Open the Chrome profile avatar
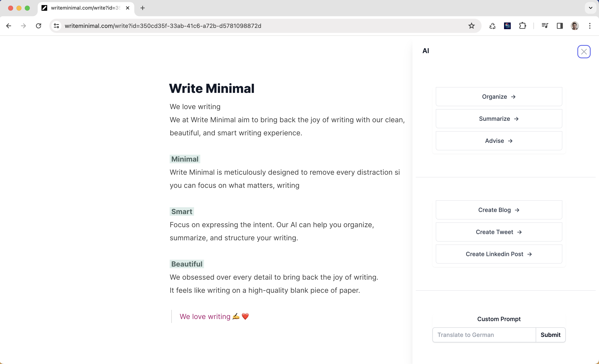599x364 pixels. [575, 26]
